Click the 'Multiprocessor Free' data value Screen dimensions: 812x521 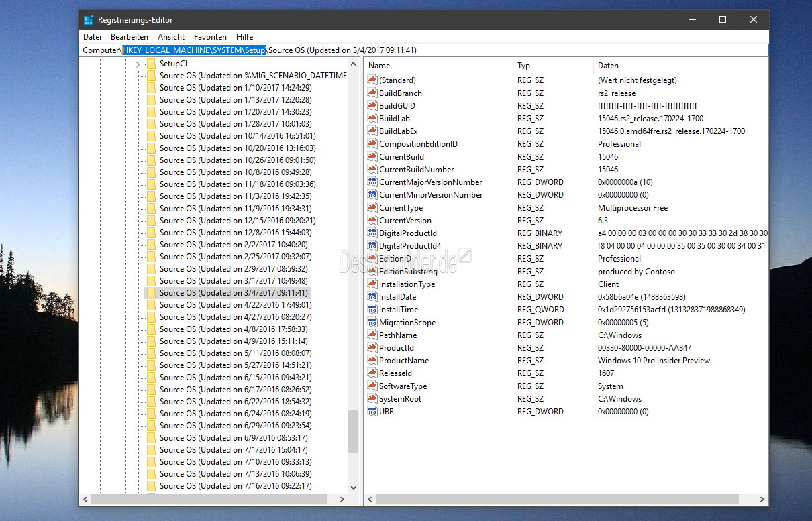pos(633,208)
